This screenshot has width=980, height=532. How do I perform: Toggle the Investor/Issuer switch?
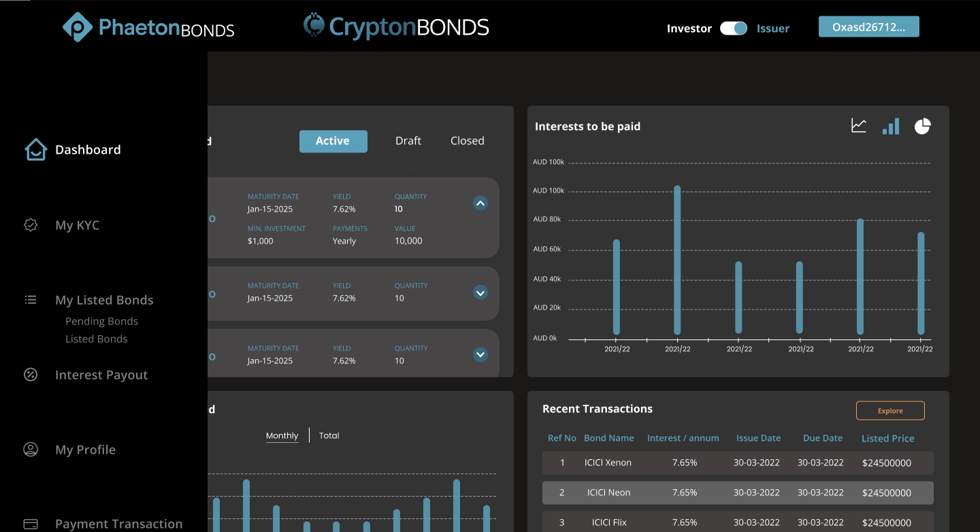[x=734, y=28]
